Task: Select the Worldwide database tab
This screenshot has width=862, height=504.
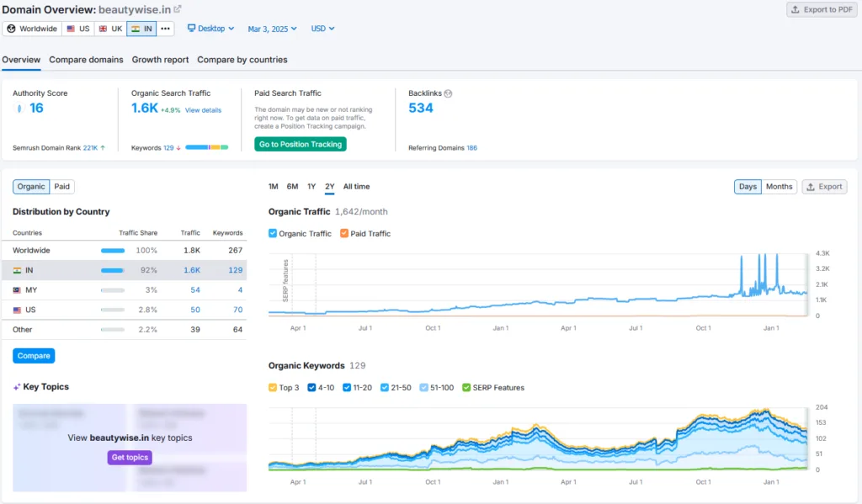Action: click(x=32, y=29)
